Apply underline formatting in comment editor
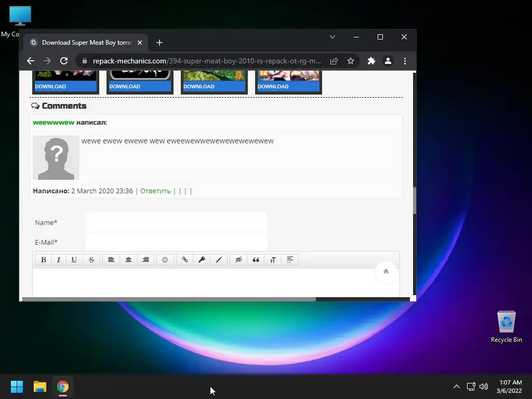Image resolution: width=532 pixels, height=399 pixels. pos(74,260)
